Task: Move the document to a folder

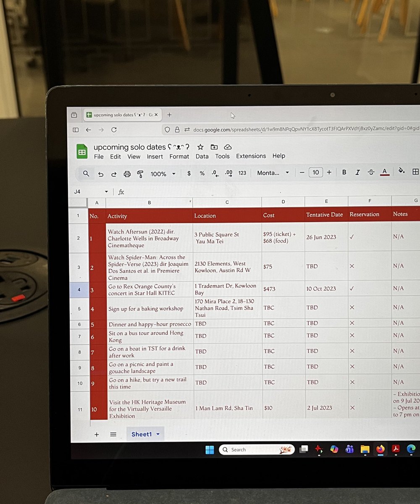Action: [214, 147]
